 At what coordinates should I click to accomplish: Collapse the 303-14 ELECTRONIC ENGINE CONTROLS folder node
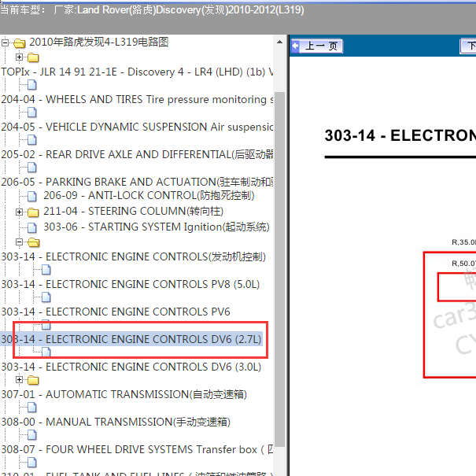click(19, 242)
